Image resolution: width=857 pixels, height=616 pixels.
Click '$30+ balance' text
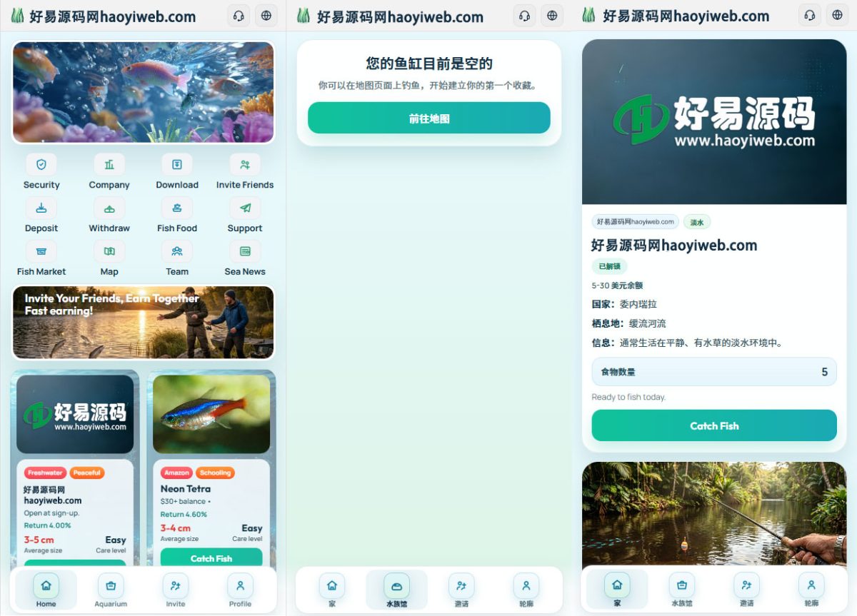[x=184, y=502]
